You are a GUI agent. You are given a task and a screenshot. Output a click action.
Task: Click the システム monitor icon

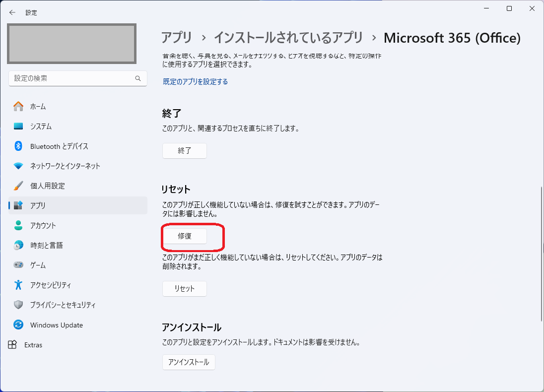pyautogui.click(x=18, y=126)
